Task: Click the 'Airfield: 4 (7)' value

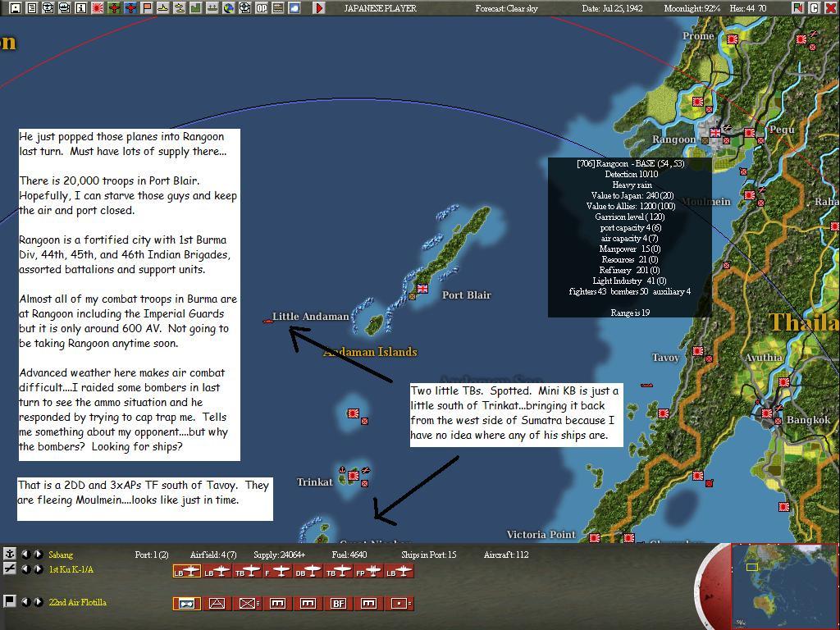Action: tap(213, 555)
